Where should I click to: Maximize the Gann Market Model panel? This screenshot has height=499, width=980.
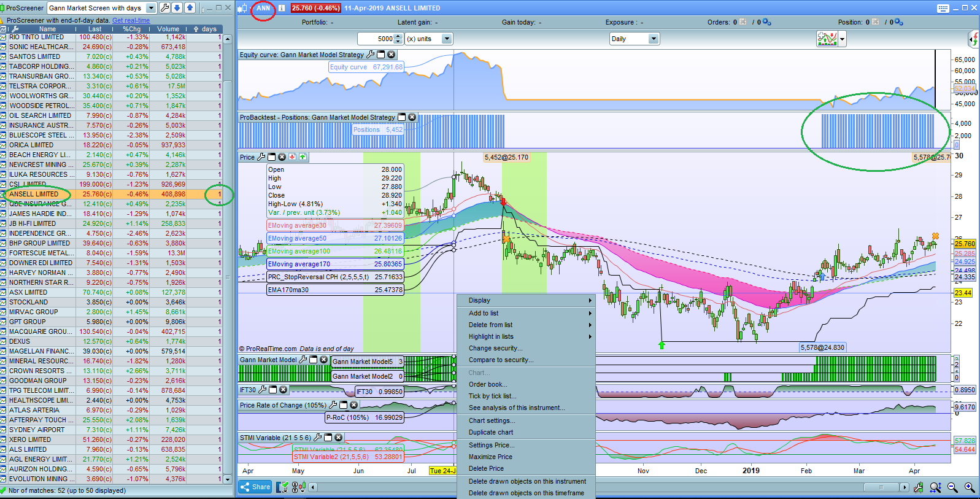tap(314, 360)
